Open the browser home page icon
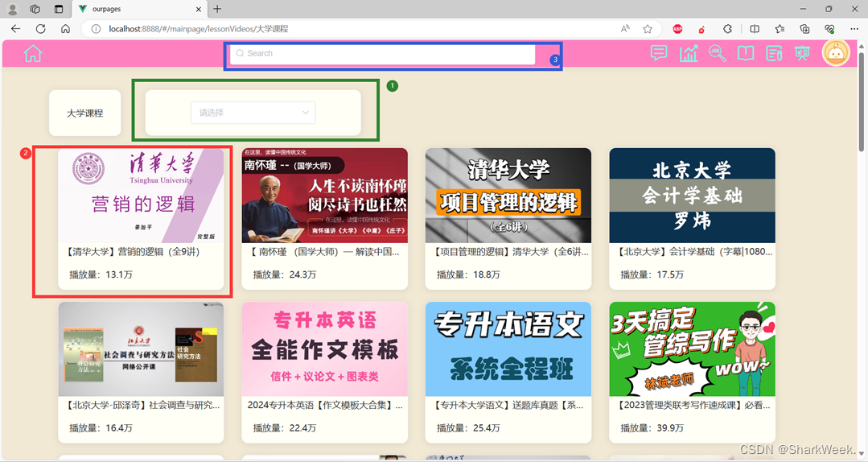The width and height of the screenshot is (868, 462). point(65,29)
